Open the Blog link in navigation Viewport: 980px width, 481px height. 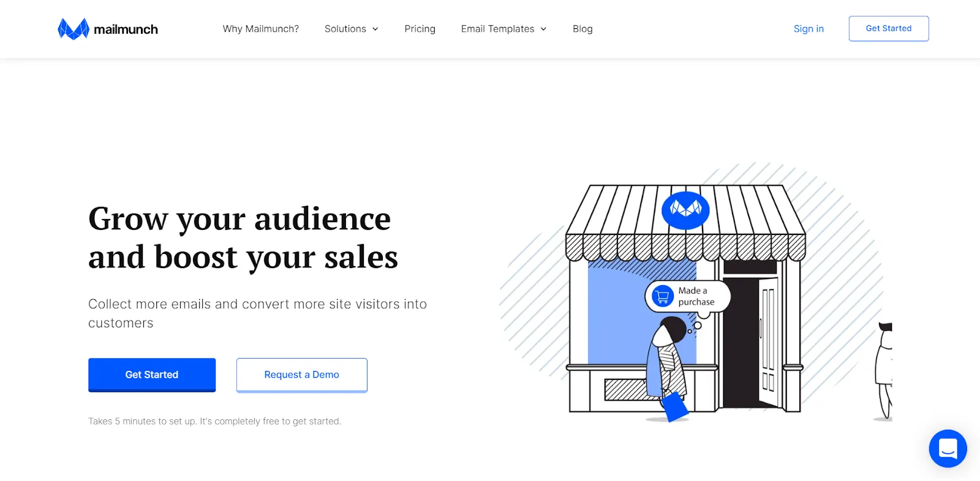click(x=582, y=29)
